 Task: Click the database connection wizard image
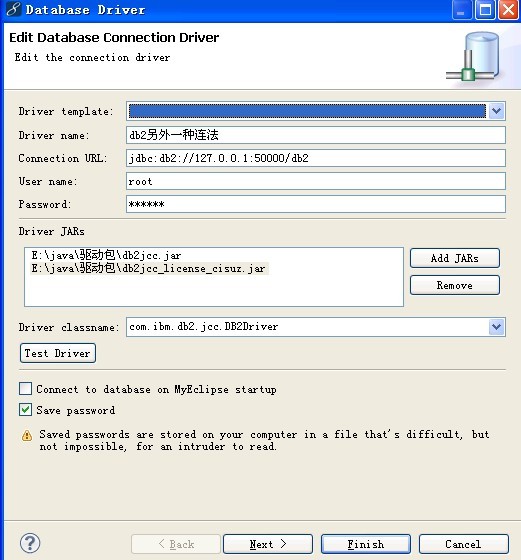[x=473, y=57]
